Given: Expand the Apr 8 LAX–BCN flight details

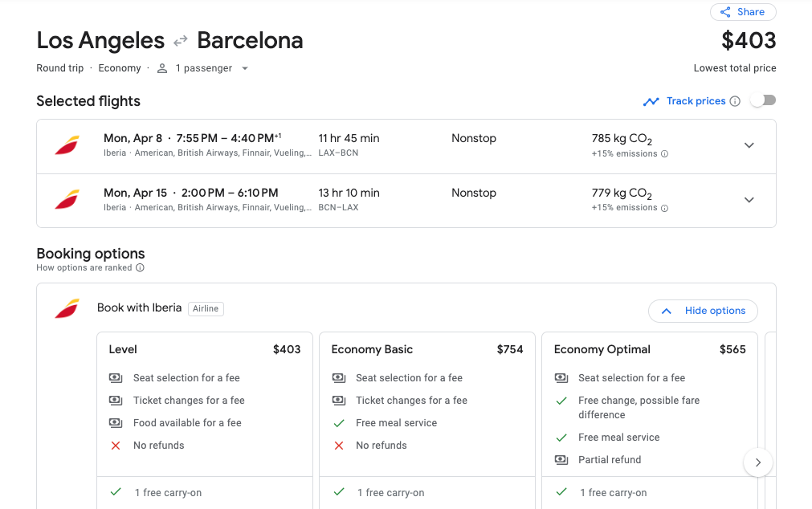Looking at the screenshot, I should coord(749,145).
